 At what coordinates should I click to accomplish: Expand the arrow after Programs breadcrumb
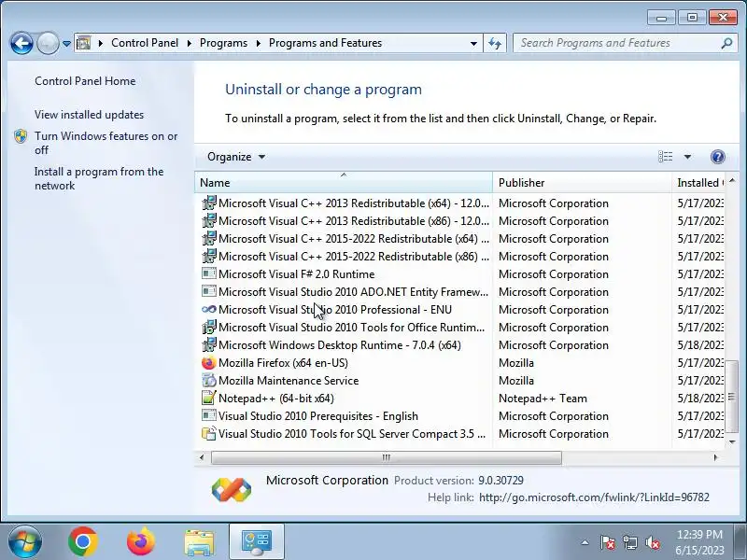coord(259,43)
